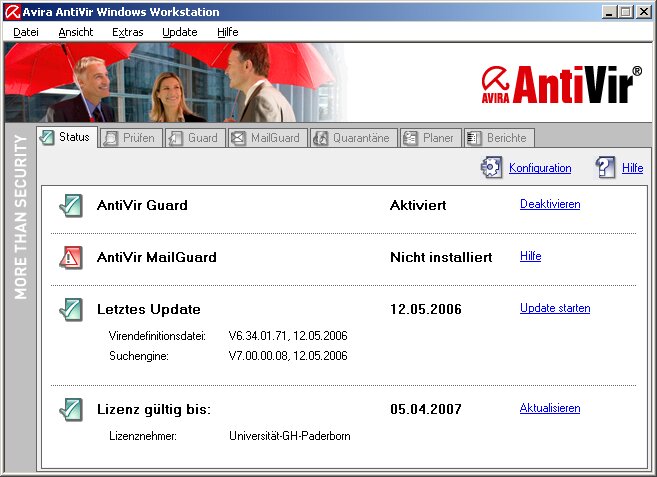Switch to the Guard tab
The image size is (657, 477).
tap(195, 138)
